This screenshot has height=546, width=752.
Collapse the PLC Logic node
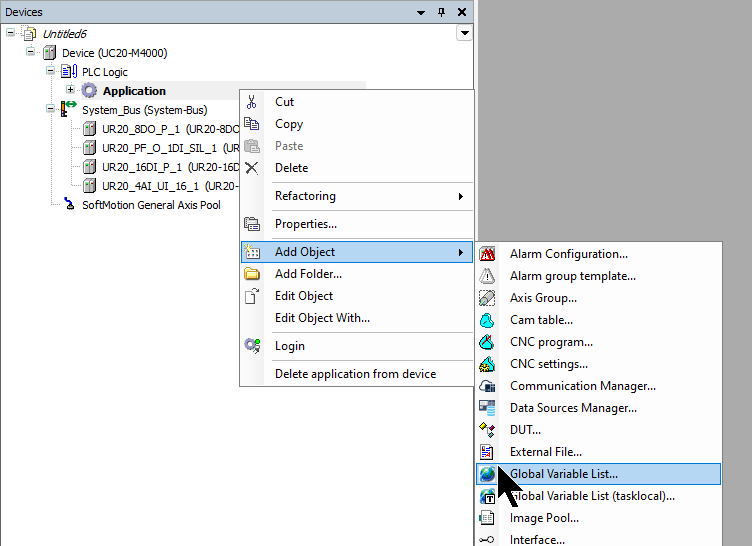(x=50, y=71)
